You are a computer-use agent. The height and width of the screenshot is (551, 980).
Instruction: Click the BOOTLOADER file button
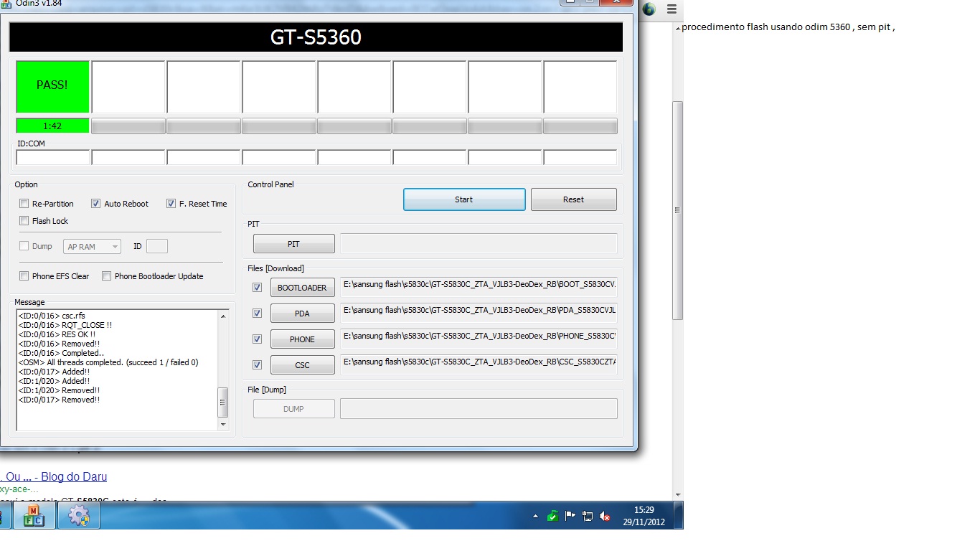pyautogui.click(x=302, y=288)
